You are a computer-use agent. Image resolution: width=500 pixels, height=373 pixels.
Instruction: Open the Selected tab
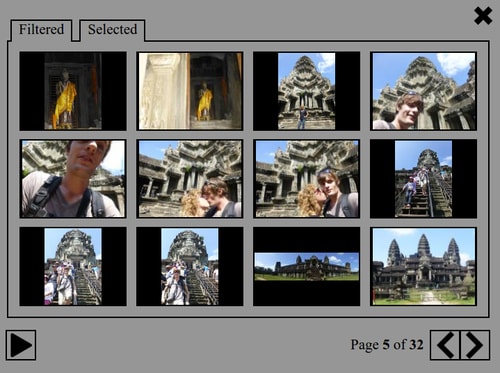point(112,30)
